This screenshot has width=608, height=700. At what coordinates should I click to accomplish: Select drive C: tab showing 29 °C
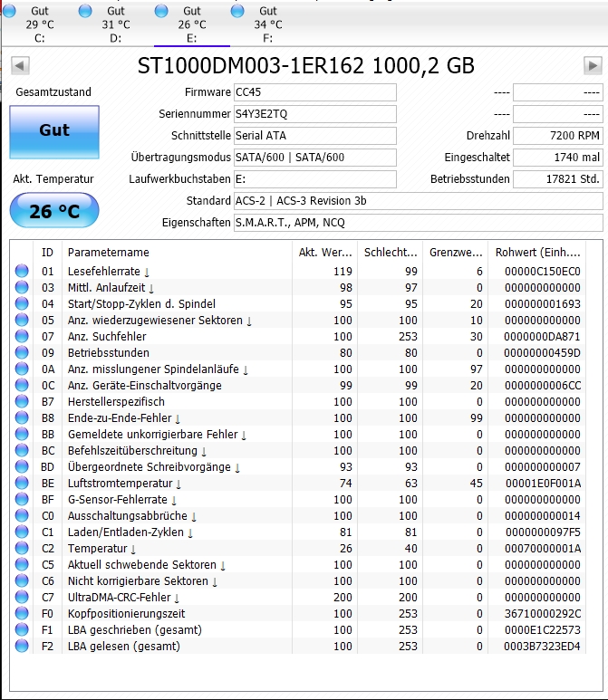click(39, 24)
